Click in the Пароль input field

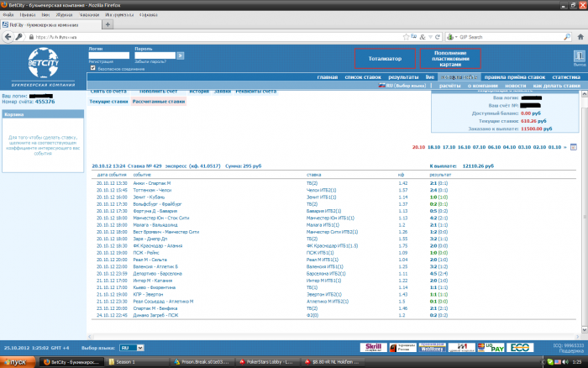tap(155, 55)
